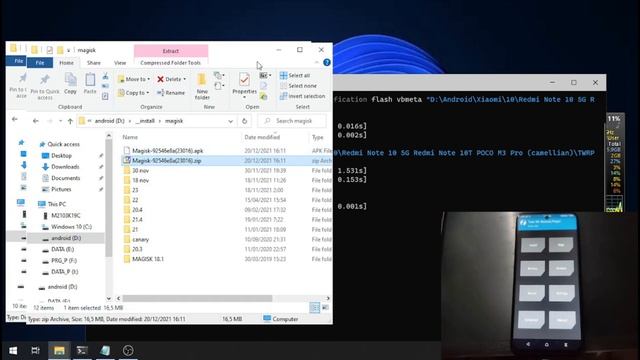This screenshot has width=640, height=360.
Task: Go back using the Explorer back arrow
Action: (36, 121)
